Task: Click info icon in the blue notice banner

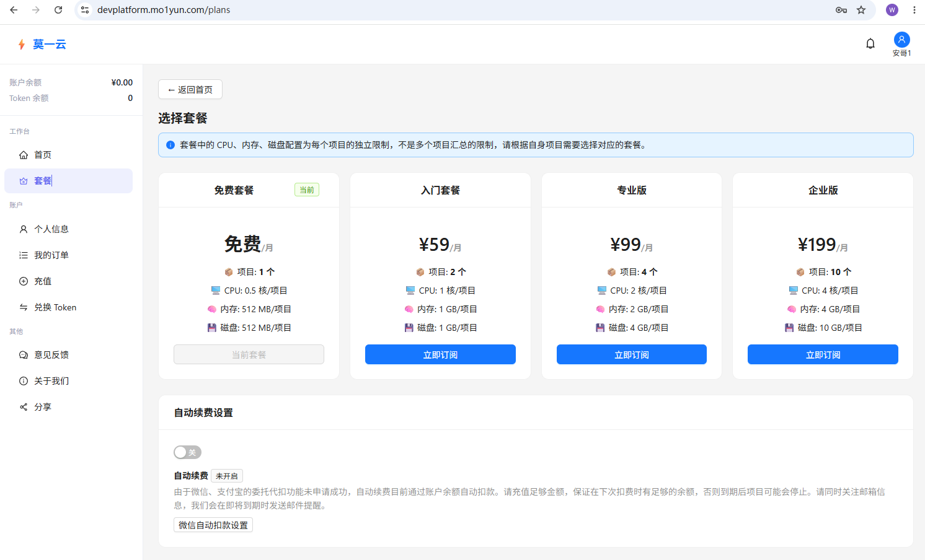Action: point(170,145)
